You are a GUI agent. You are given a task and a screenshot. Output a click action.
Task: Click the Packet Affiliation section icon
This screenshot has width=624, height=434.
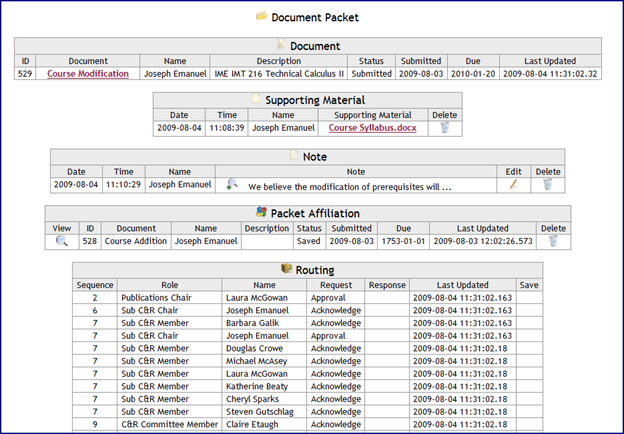click(262, 212)
